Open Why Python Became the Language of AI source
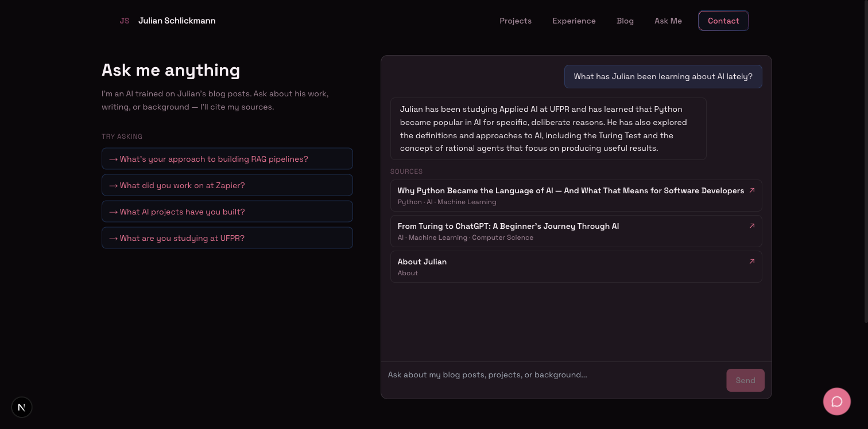868x429 pixels. 576,196
